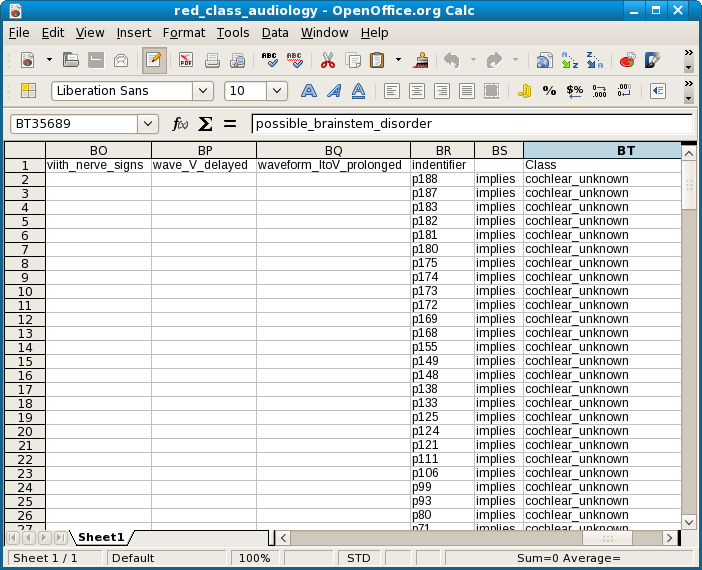This screenshot has width=702, height=570.
Task: Open the Font Name dropdown
Action: coord(203,91)
